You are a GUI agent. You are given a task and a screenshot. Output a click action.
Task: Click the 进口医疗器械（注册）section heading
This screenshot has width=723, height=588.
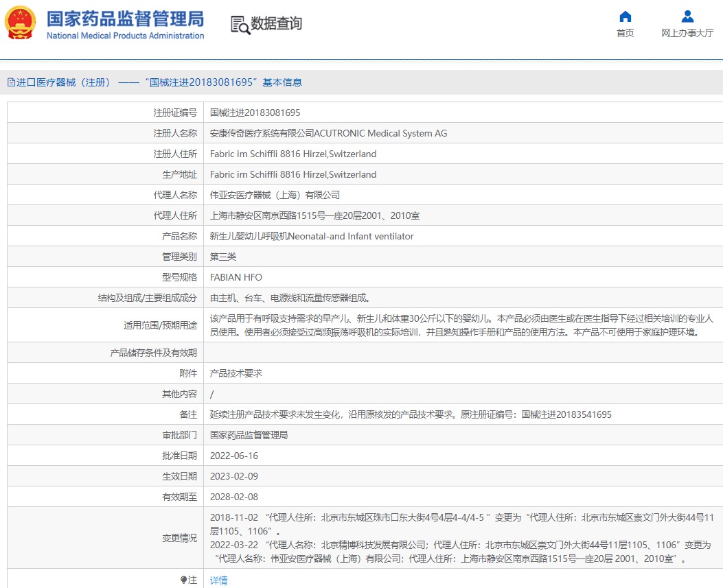[63, 82]
